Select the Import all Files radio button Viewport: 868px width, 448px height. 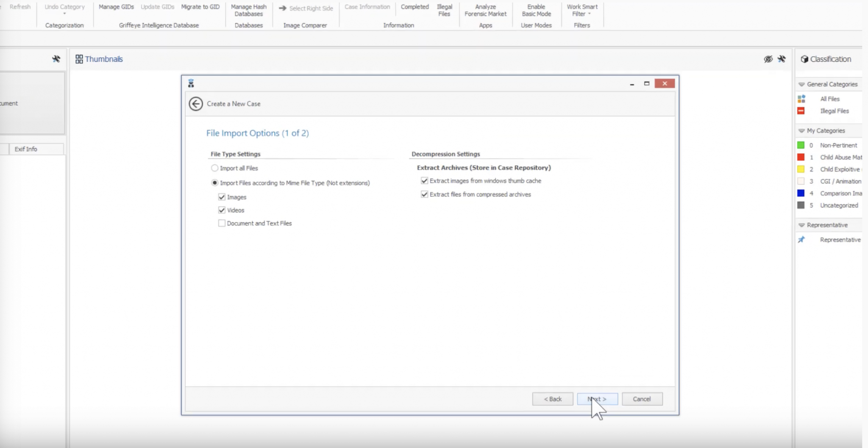click(215, 168)
